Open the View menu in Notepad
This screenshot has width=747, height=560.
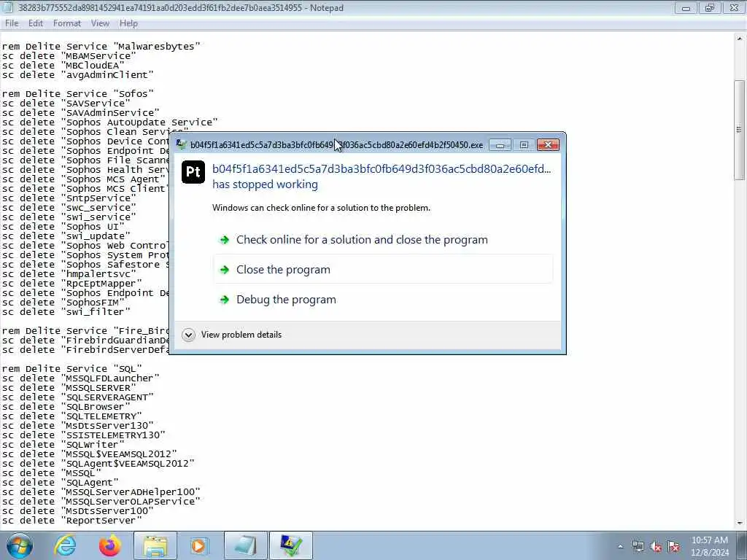100,23
